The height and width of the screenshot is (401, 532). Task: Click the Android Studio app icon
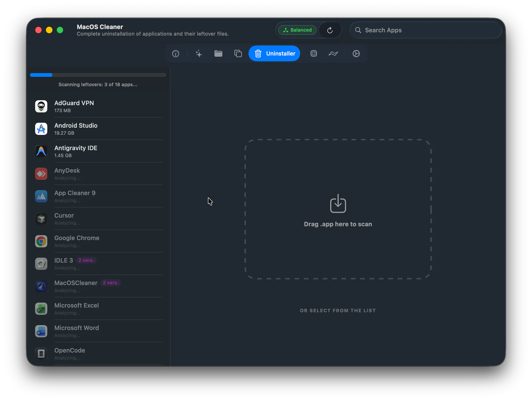coord(41,129)
